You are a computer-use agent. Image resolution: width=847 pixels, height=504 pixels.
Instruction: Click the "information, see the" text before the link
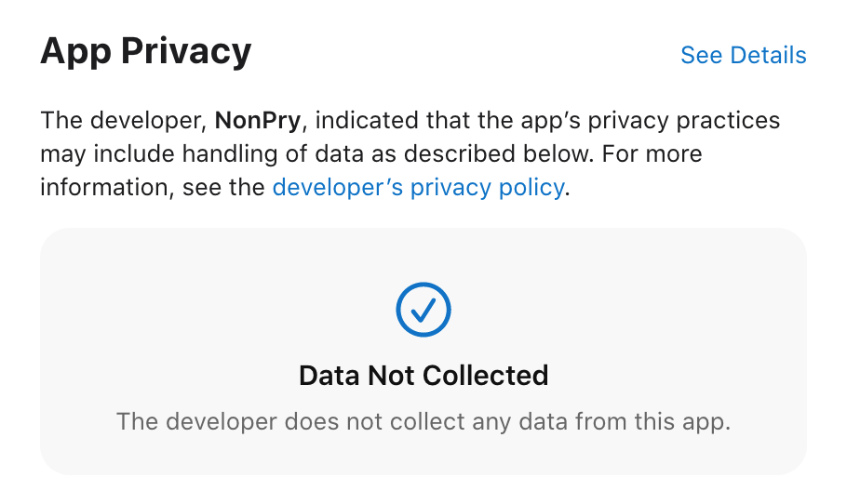tap(154, 188)
